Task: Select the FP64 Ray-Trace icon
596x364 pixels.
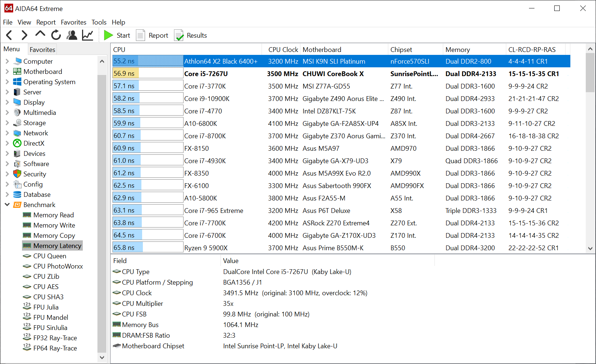Action: 27,348
